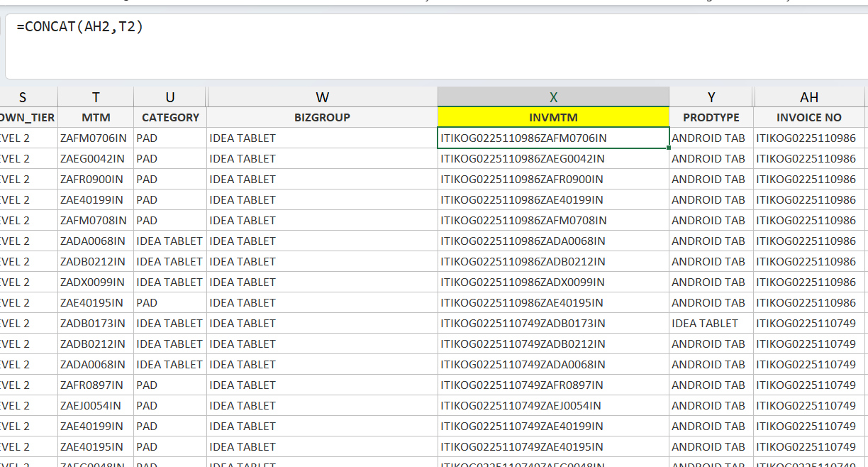Screen dimensions: 868x467
Task: Click the IDEA TABLET cell in PRODTYPE column
Action: tap(705, 324)
